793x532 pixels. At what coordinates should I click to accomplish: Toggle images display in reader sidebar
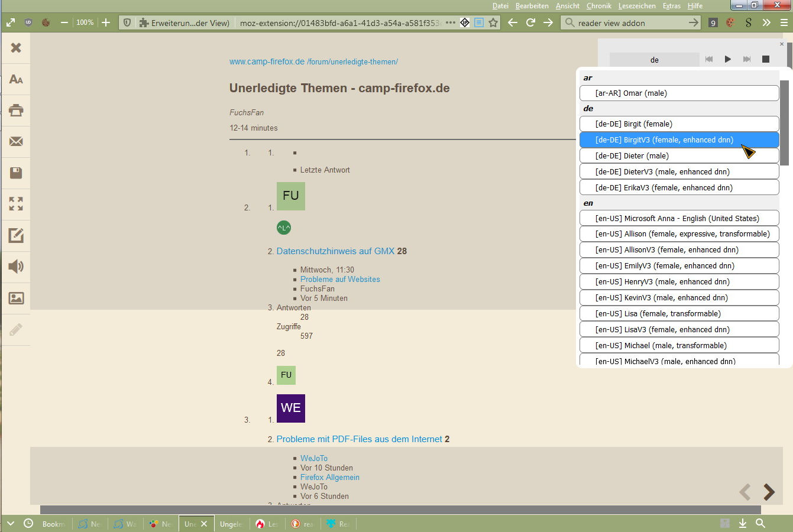coord(16,298)
